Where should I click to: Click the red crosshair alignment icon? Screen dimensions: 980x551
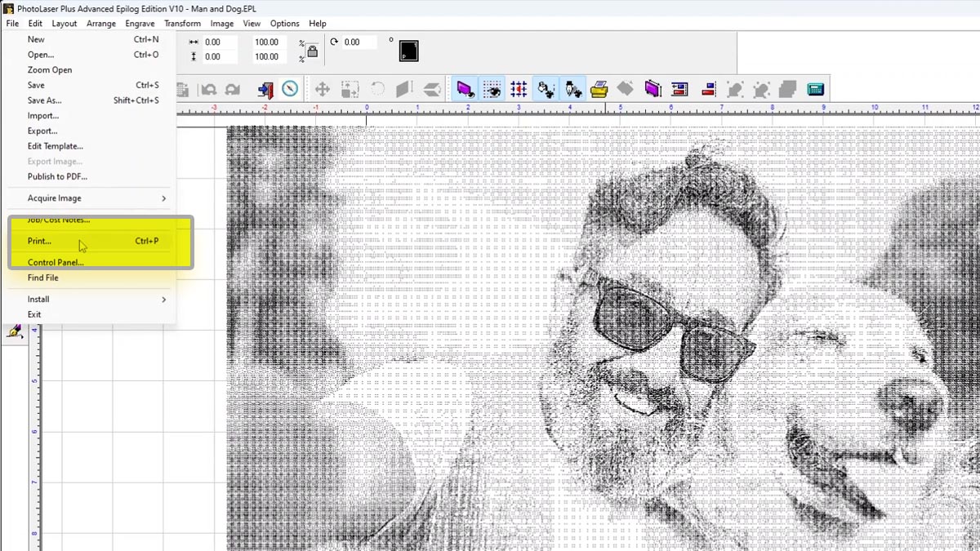coord(518,89)
